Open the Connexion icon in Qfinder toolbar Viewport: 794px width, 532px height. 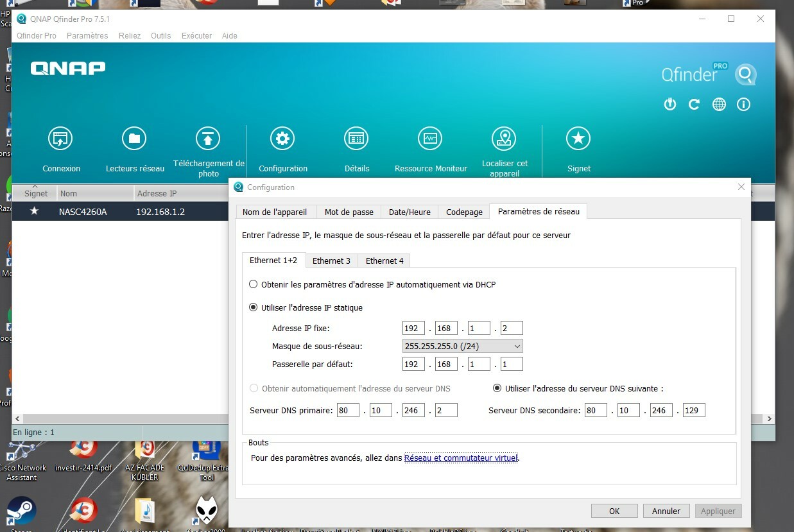pos(60,139)
